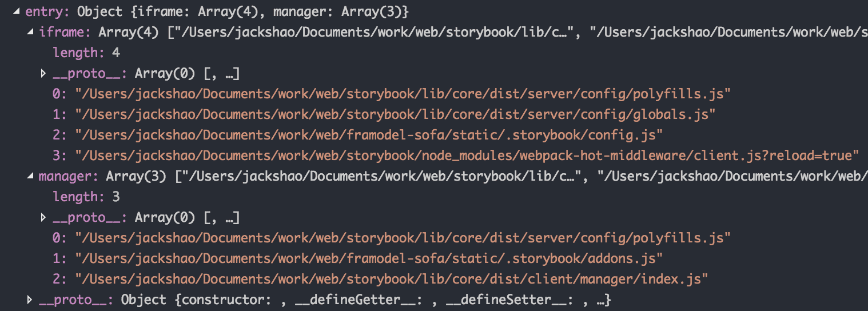Select manager's polyfills.js path at index 0

click(403, 238)
